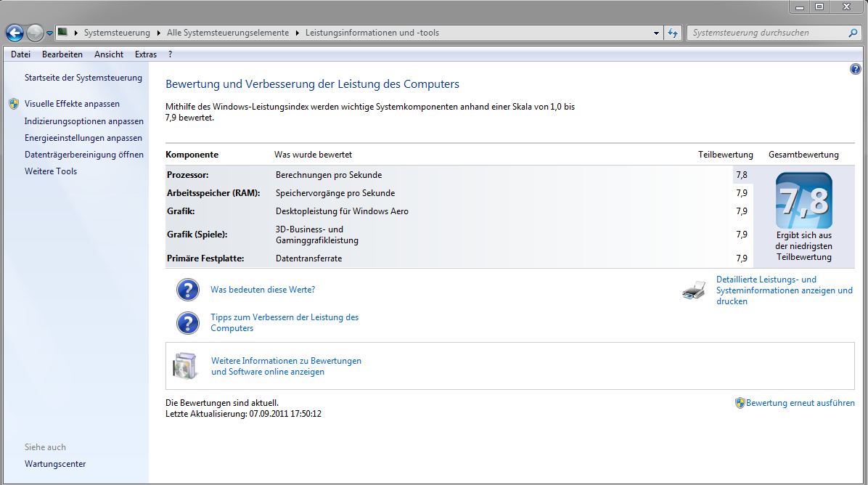Click the Primäre Festplatte score 7,9

tap(742, 258)
